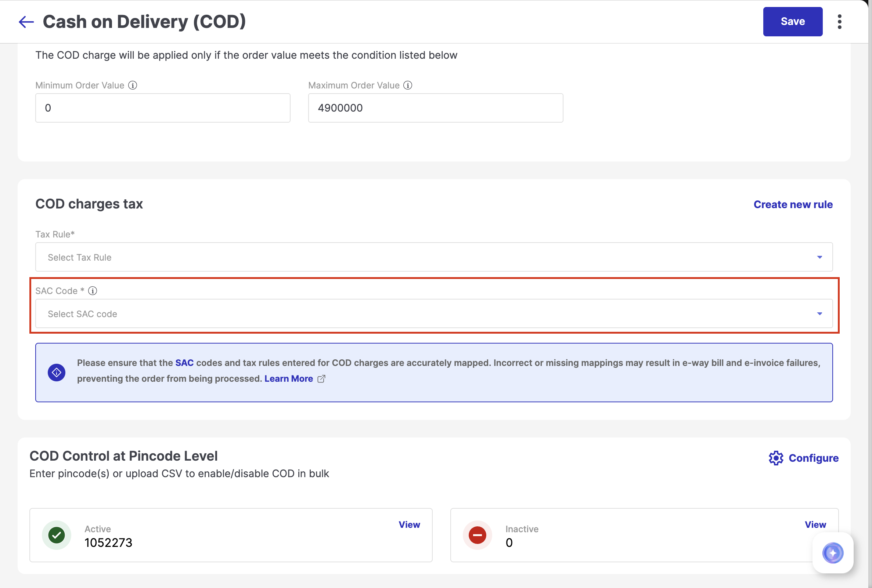Click the red Inactive minus icon
This screenshot has height=588, width=872.
point(477,535)
